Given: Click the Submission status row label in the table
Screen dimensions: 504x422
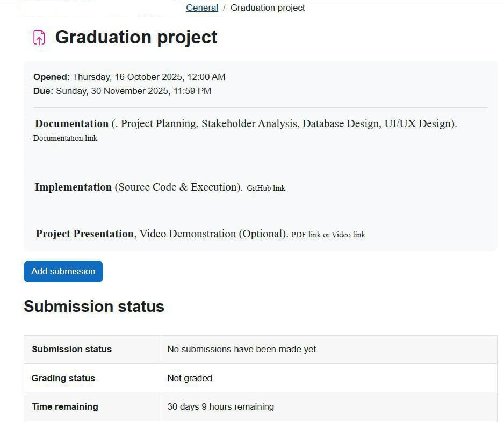Looking at the screenshot, I should [71, 349].
